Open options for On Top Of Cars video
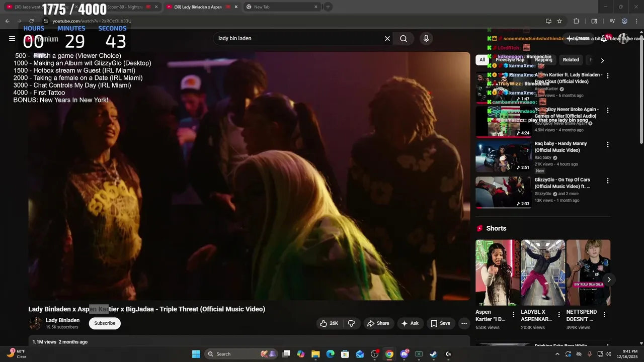The image size is (644, 362). point(607,181)
